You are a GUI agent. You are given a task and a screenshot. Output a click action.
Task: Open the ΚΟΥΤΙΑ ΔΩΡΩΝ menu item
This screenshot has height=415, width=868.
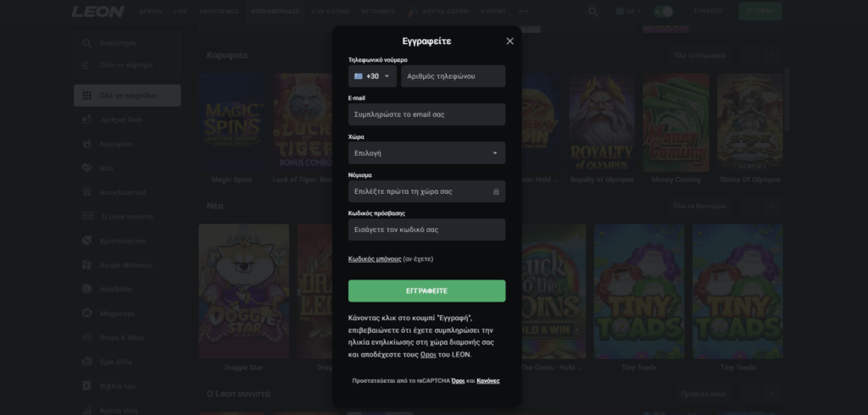pos(437,11)
